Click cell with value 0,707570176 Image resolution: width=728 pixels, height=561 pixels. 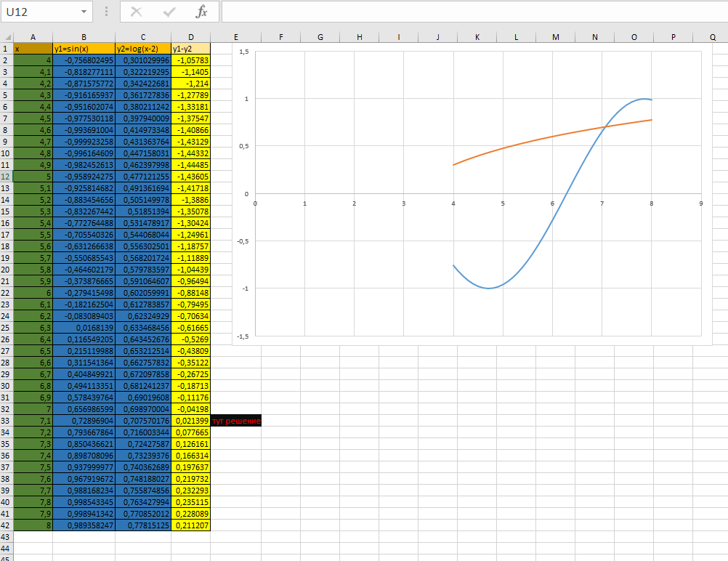(143, 421)
